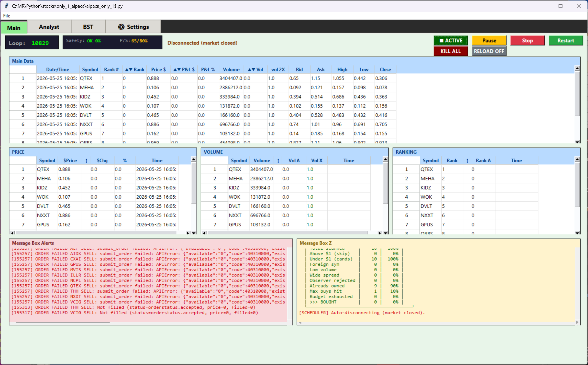Switch to the Main tab
The width and height of the screenshot is (588, 365).
[14, 28]
